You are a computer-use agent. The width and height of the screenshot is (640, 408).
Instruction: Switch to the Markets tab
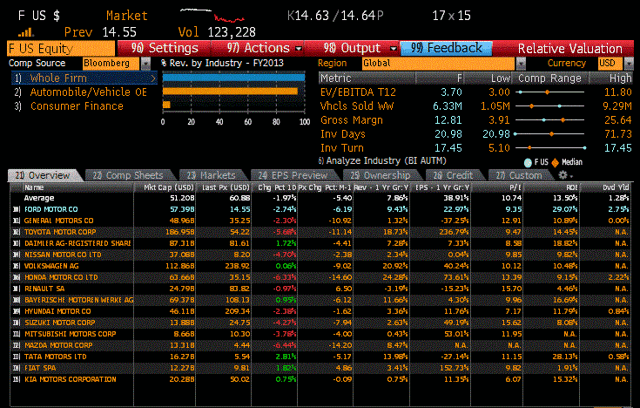pos(211,175)
